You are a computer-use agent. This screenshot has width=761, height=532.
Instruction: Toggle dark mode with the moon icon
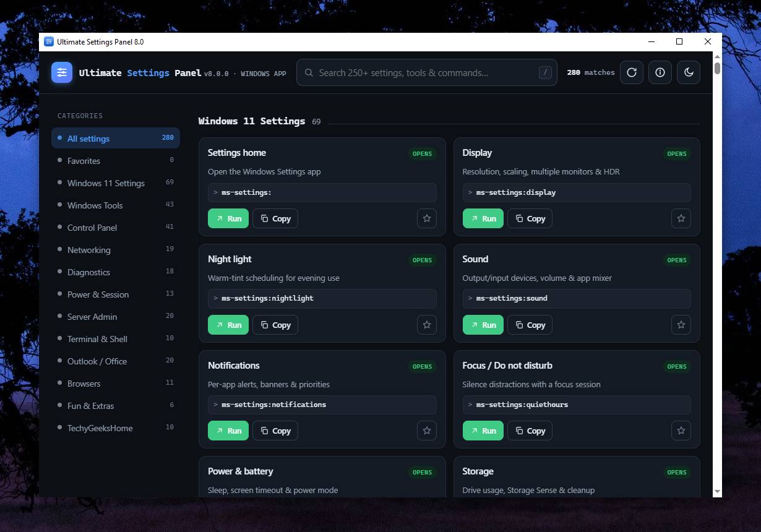689,72
